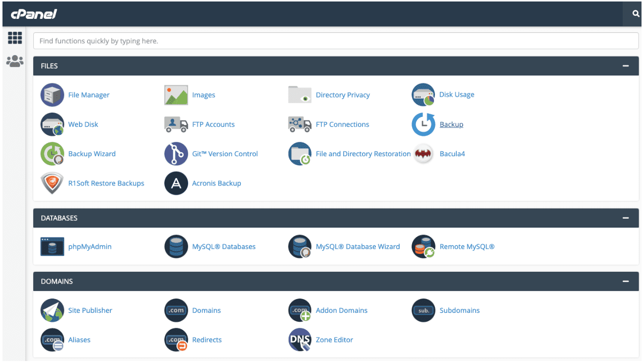The image size is (644, 363).
Task: Launch the Backup Wizard icon
Action: (x=52, y=154)
